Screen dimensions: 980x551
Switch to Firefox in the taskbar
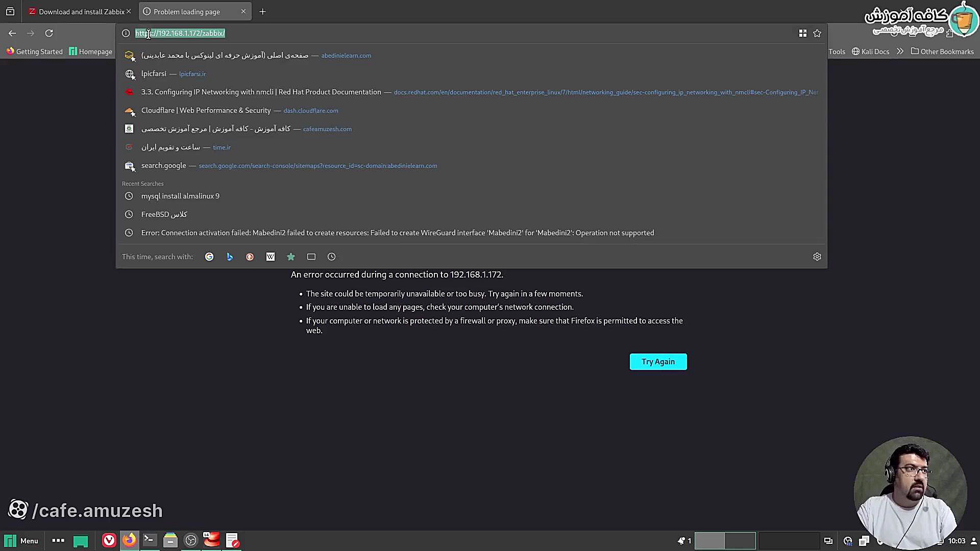(x=129, y=541)
